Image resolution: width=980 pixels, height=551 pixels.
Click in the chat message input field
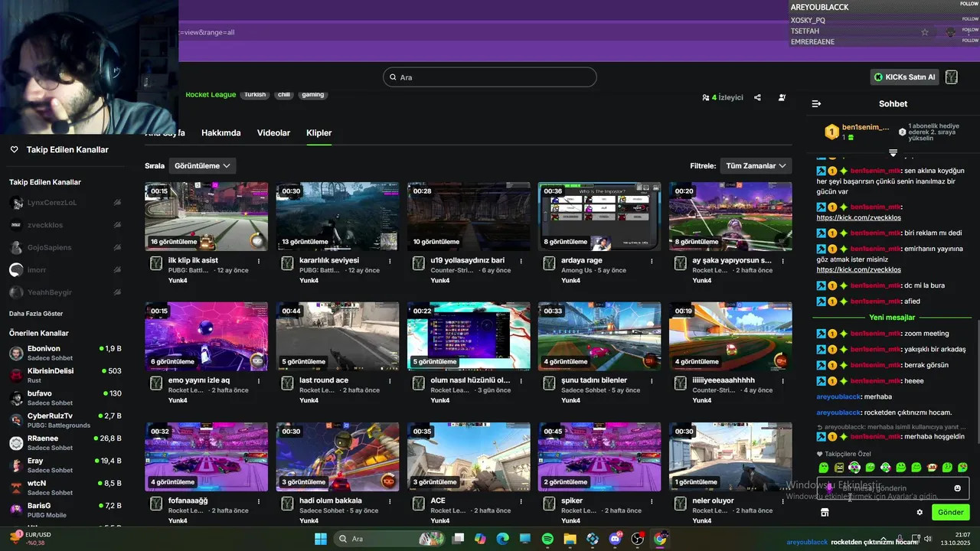click(893, 488)
